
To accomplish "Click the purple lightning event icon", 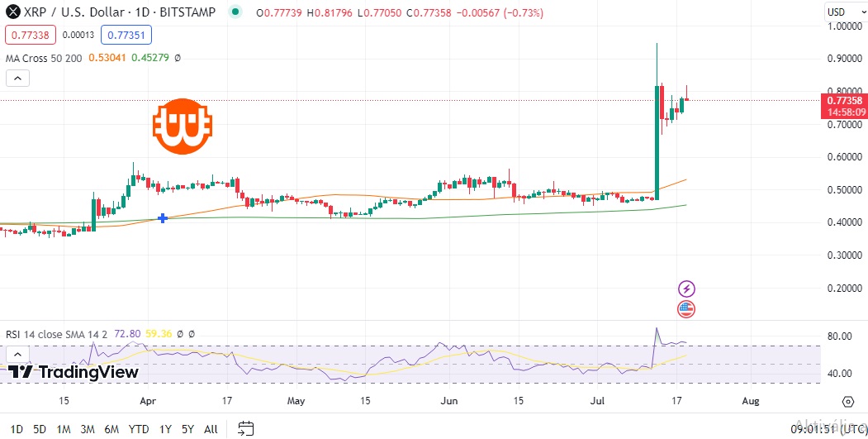I will (686, 289).
